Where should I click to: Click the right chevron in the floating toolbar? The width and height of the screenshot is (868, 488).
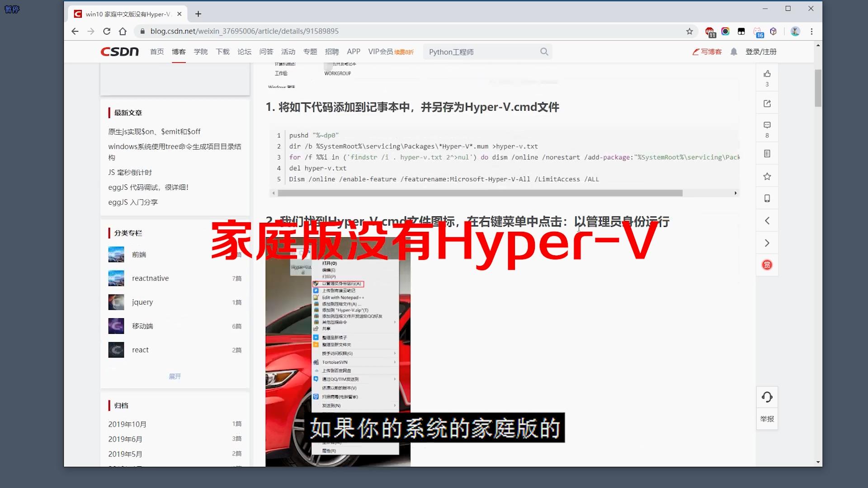tap(767, 243)
